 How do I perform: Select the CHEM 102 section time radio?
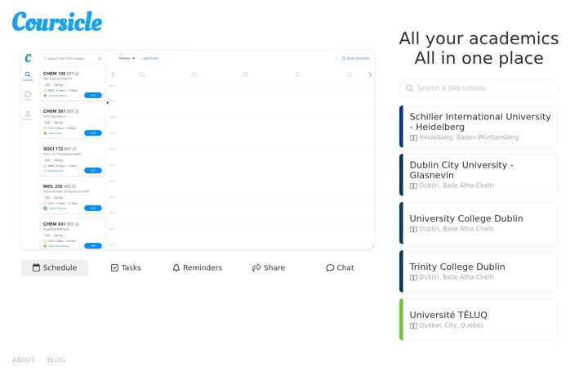coord(45,91)
